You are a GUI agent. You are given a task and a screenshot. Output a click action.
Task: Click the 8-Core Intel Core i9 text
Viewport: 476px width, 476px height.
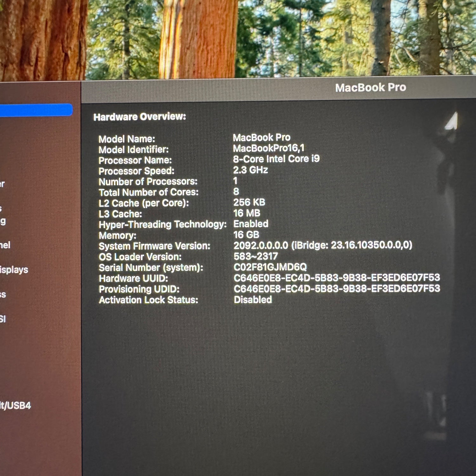pyautogui.click(x=276, y=159)
